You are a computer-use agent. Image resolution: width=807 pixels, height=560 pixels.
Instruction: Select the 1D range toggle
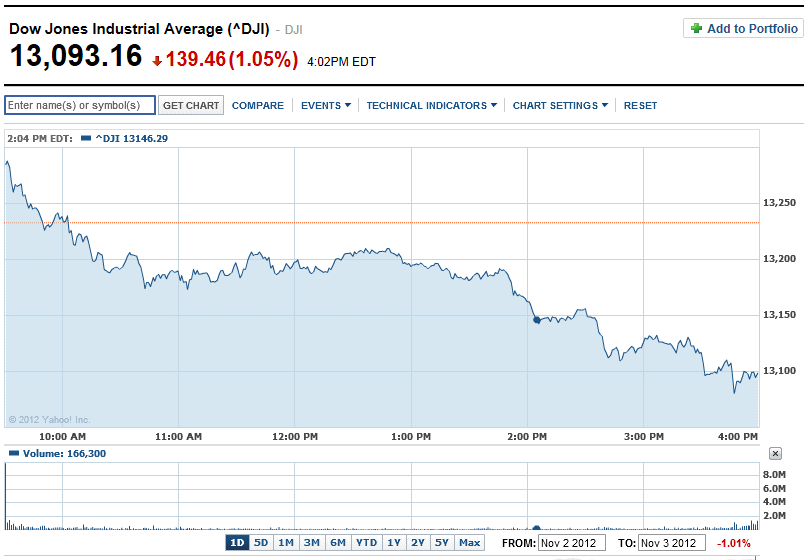[x=237, y=543]
